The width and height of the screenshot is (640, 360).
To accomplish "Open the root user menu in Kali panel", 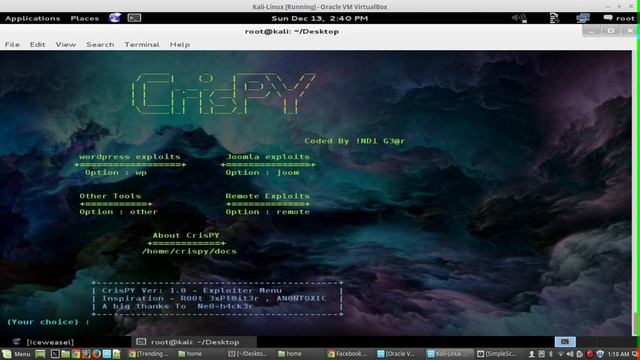I will [x=619, y=18].
